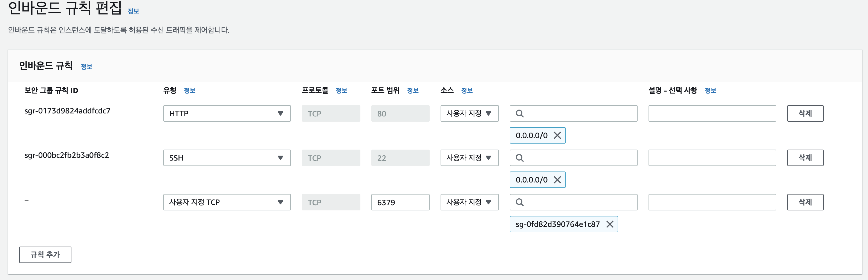Open 정보 link beside 인바운드 규칙 panel header
868x280 pixels.
[86, 67]
